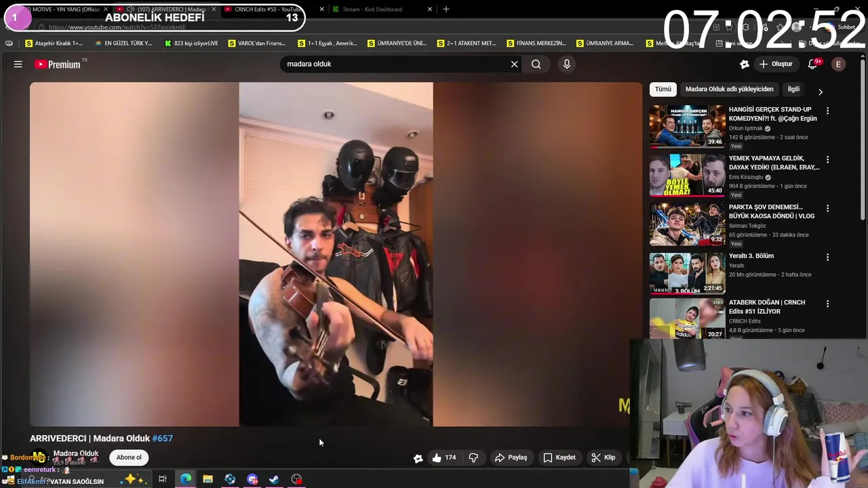The image size is (868, 488).
Task: Click 'Kaydet' to save the video
Action: pyautogui.click(x=559, y=457)
